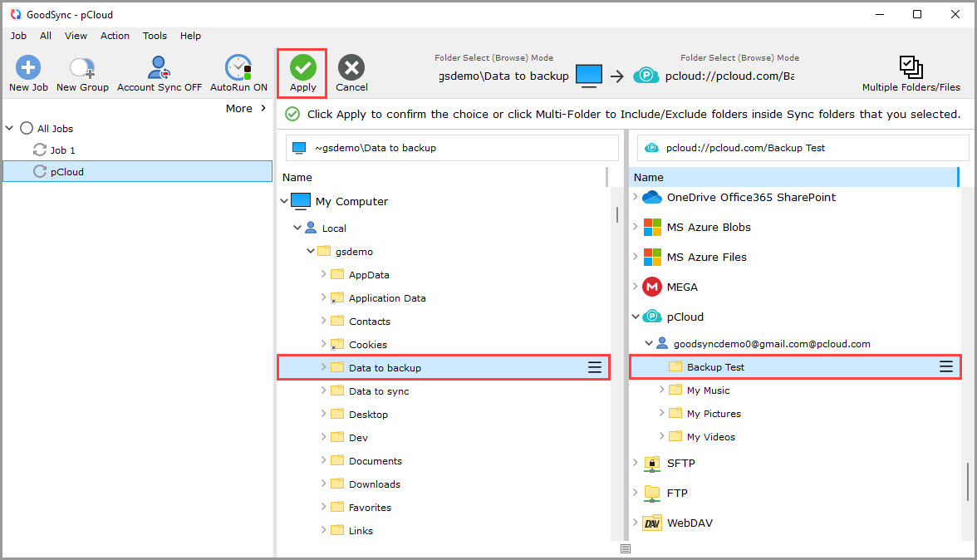Click the right pane vertical scrollbar
This screenshot has height=560, width=977.
[x=967, y=482]
